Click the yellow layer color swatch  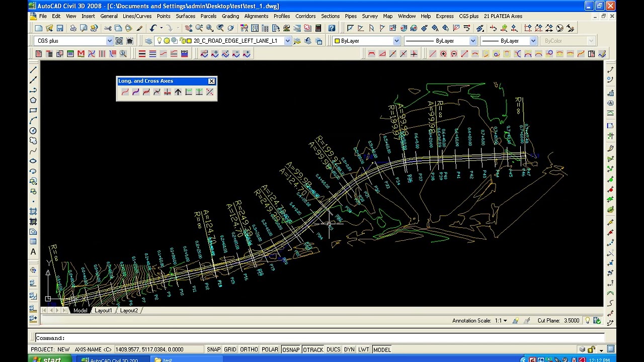(189, 41)
